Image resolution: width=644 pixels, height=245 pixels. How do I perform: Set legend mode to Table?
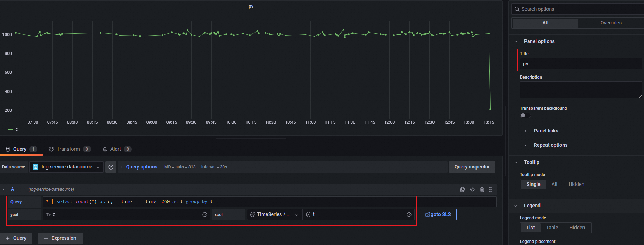pyautogui.click(x=552, y=228)
